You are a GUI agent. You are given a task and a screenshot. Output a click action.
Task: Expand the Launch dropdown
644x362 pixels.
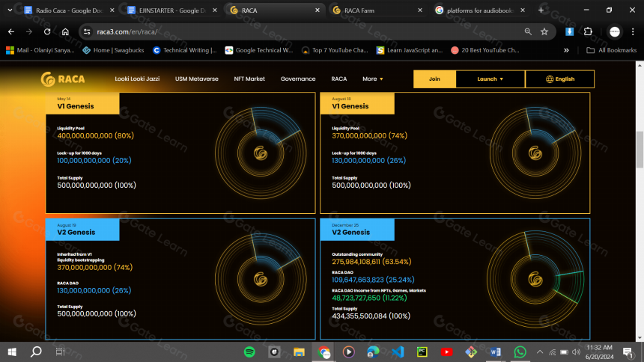pos(490,79)
